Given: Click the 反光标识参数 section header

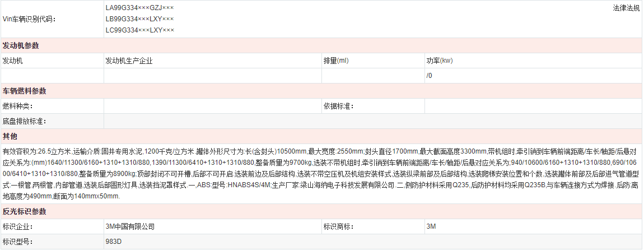Looking at the screenshot, I should 24,211.
